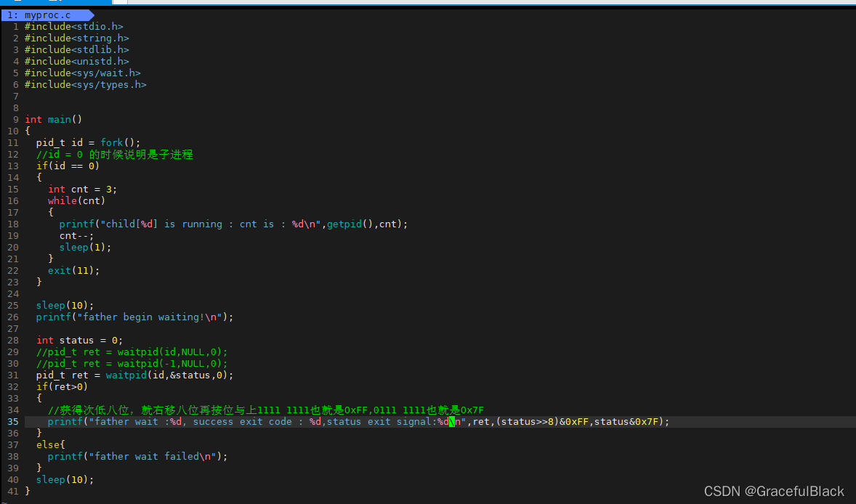Click line number 41 in the gutter
The height and width of the screenshot is (504, 856).
pyautogui.click(x=13, y=492)
